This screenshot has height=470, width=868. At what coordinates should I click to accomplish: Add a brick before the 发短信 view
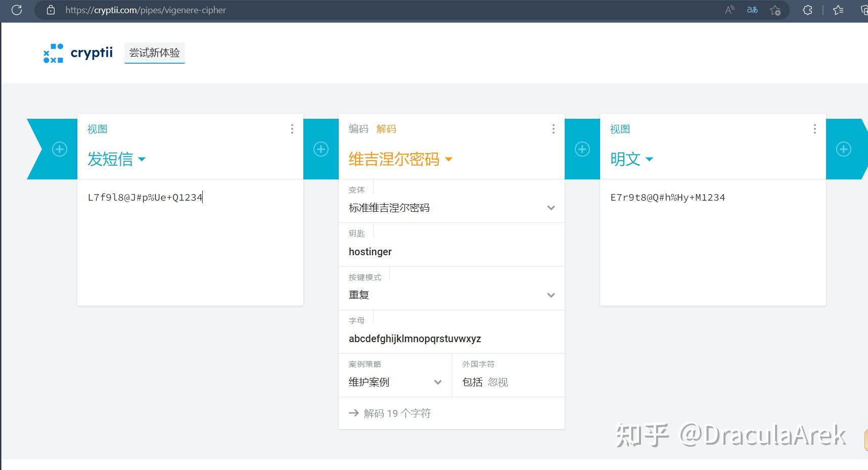tap(60, 149)
